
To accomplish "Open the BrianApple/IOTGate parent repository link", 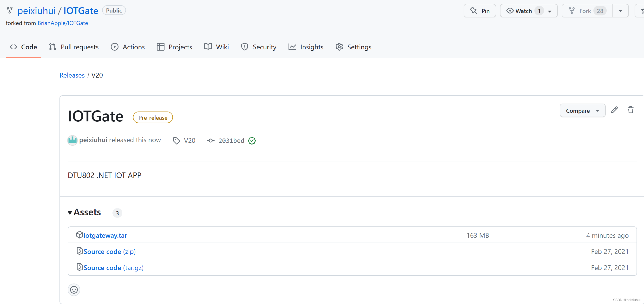I will coord(63,23).
